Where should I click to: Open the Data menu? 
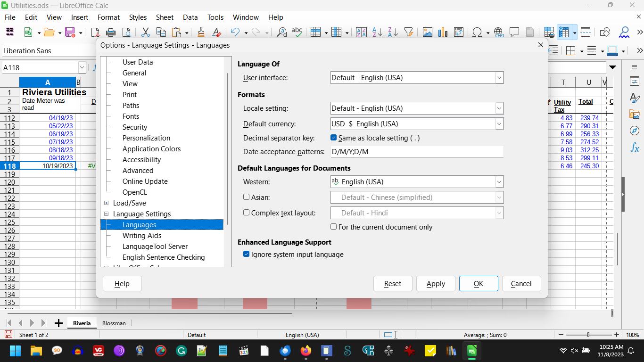(x=190, y=17)
